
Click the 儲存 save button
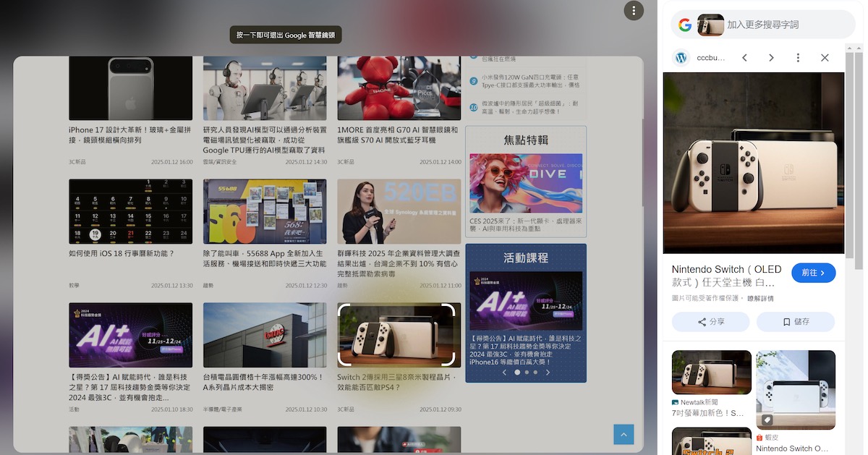click(796, 322)
